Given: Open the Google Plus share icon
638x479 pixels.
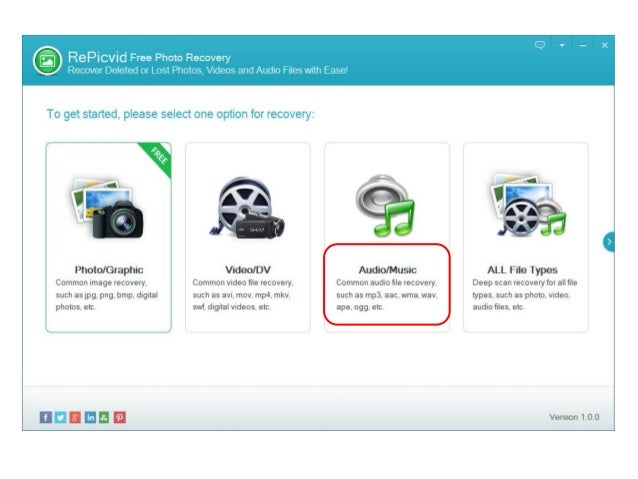Looking at the screenshot, I should pyautogui.click(x=75, y=417).
